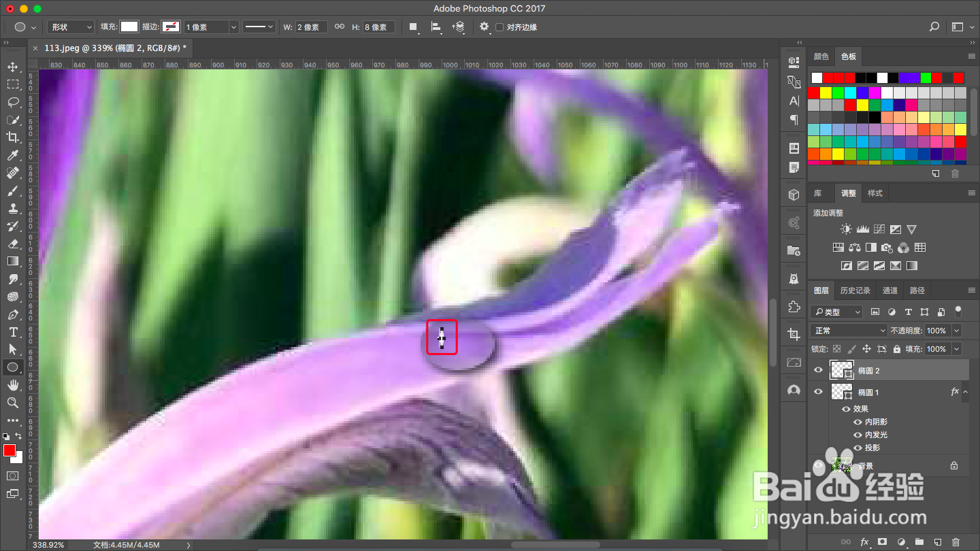Toggle visibility of 内发光 effect

coord(857,435)
